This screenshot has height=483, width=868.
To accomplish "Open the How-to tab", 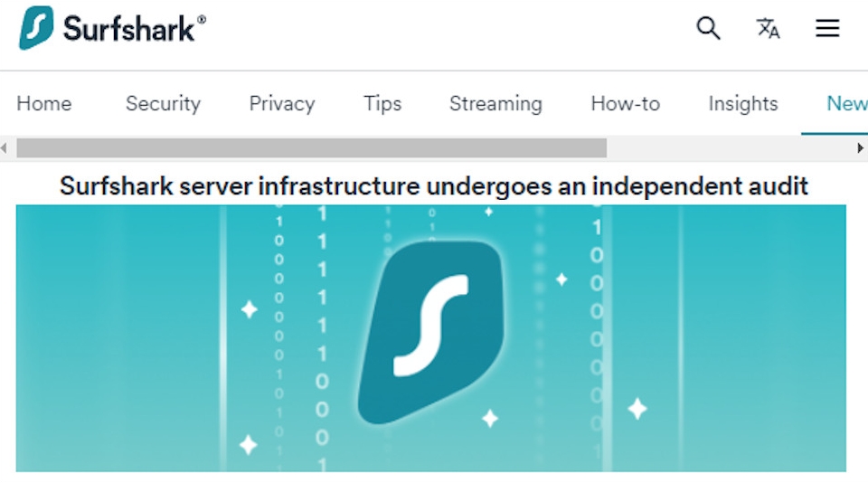I will pos(625,104).
